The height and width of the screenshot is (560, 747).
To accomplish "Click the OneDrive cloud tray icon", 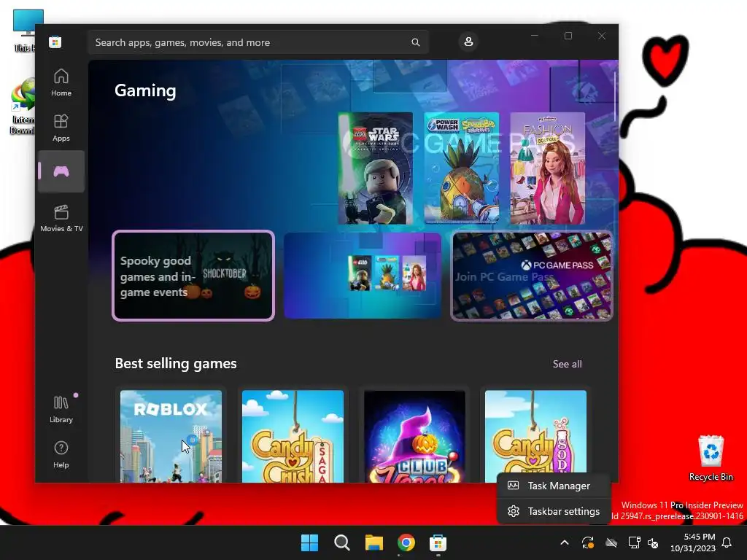I will [x=611, y=542].
